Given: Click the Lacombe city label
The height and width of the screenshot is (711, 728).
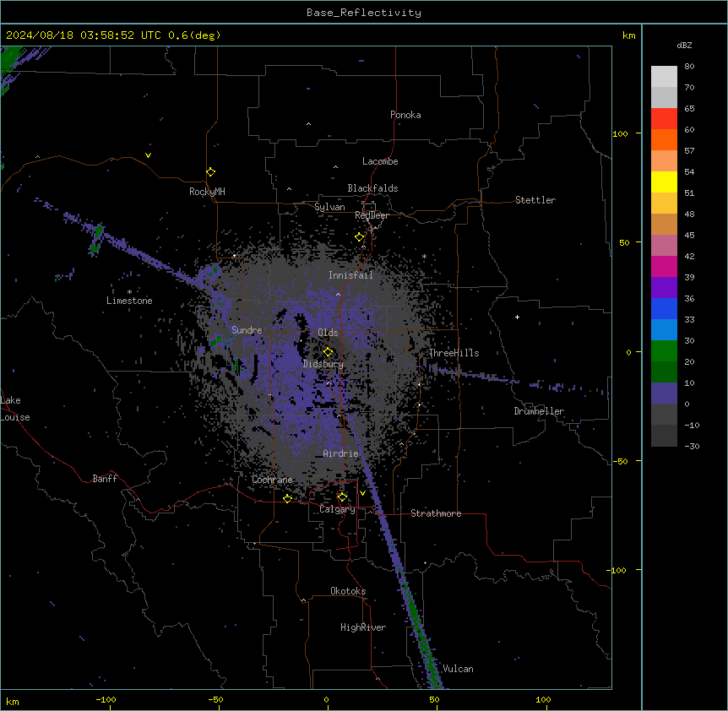Looking at the screenshot, I should click(x=380, y=161).
